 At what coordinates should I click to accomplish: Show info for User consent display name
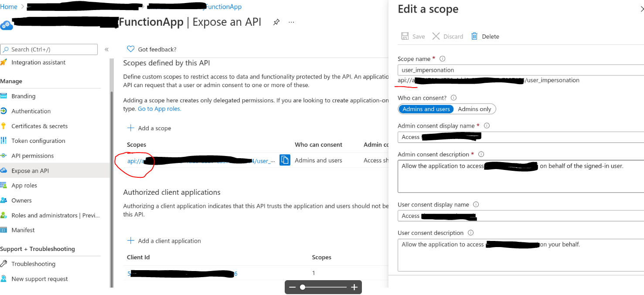(x=476, y=205)
